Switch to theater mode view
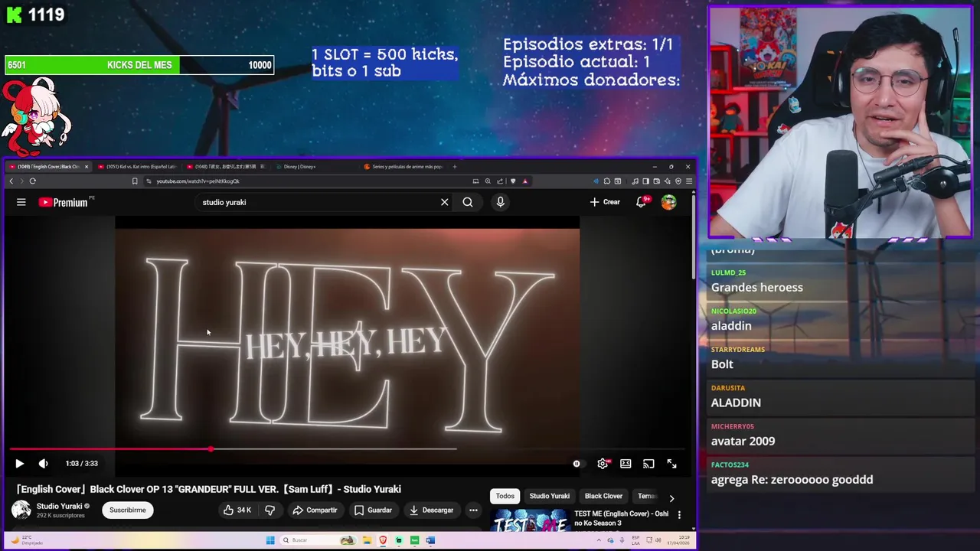The image size is (980, 551). (x=626, y=463)
